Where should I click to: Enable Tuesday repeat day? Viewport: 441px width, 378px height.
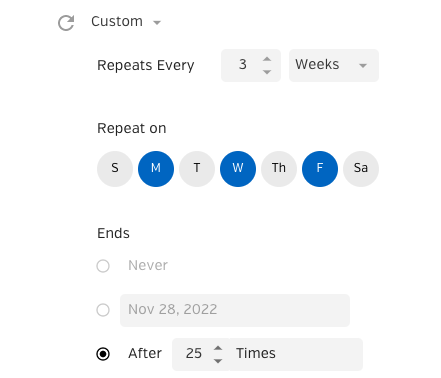pyautogui.click(x=197, y=169)
